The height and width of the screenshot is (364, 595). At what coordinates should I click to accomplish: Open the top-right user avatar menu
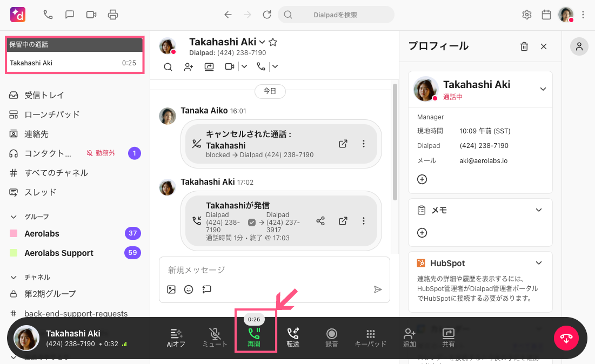[566, 15]
